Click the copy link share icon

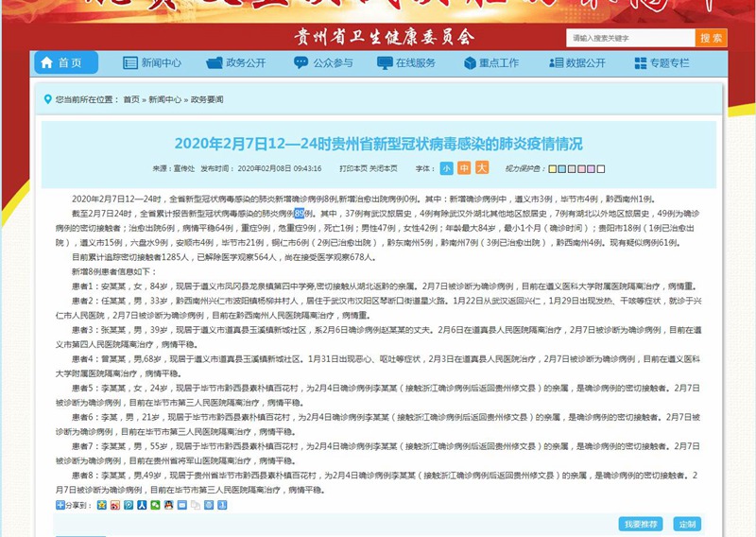pos(195,505)
